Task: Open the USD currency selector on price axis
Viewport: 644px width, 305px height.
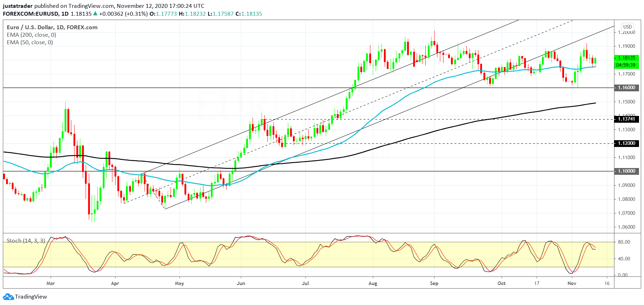Action: click(x=627, y=27)
